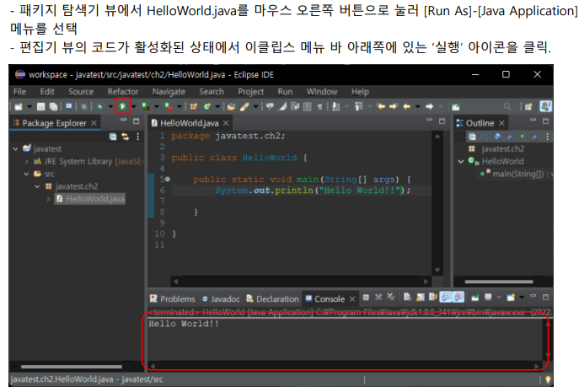Open the New file dropdown arrow
The width and height of the screenshot is (579, 392).
point(29,107)
